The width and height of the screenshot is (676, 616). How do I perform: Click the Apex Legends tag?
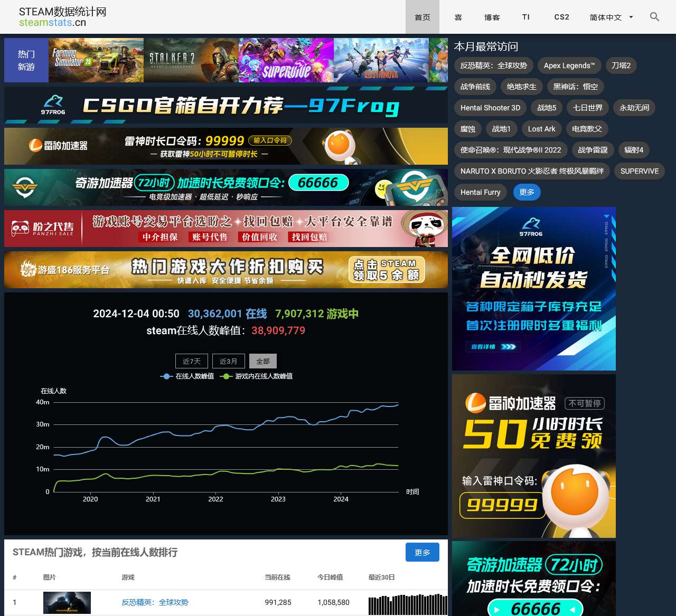tap(569, 65)
